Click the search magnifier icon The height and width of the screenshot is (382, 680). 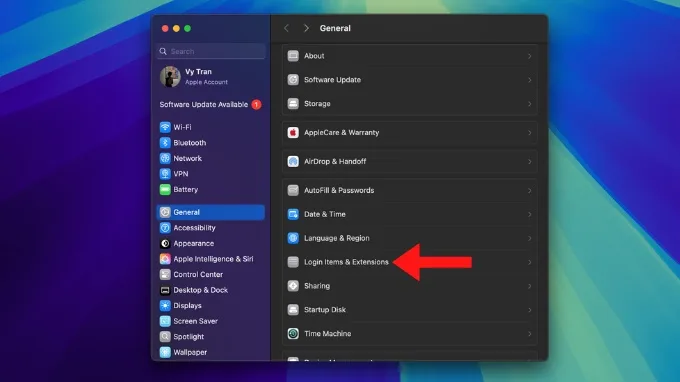(x=163, y=51)
